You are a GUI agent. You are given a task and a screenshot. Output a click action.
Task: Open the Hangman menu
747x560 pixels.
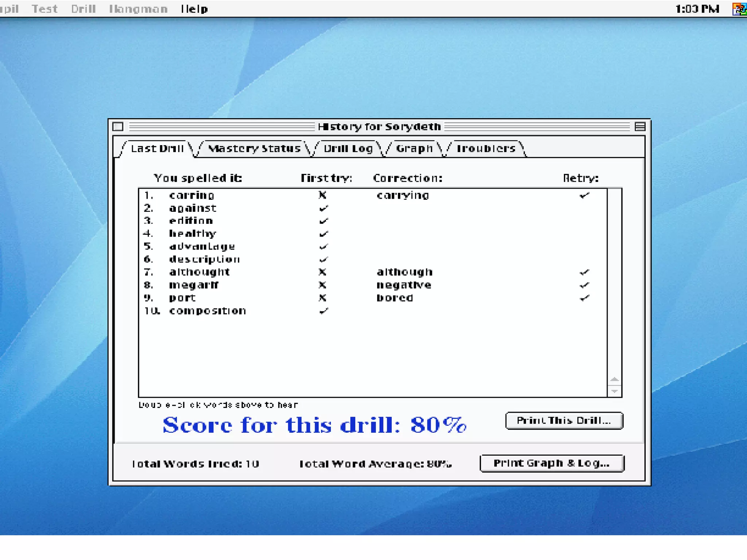tap(138, 9)
